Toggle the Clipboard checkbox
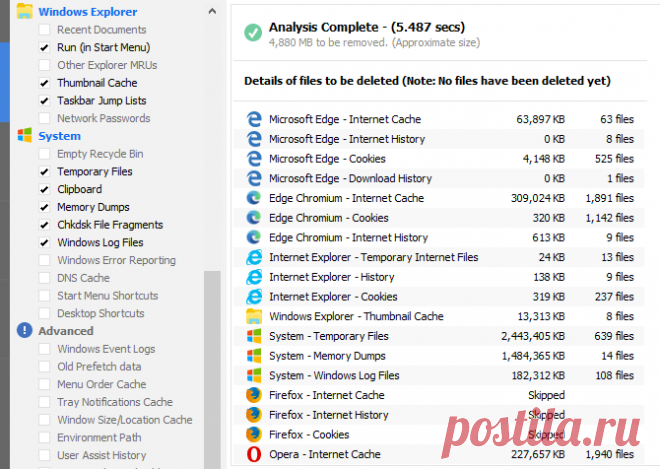This screenshot has height=469, width=660. pyautogui.click(x=44, y=189)
